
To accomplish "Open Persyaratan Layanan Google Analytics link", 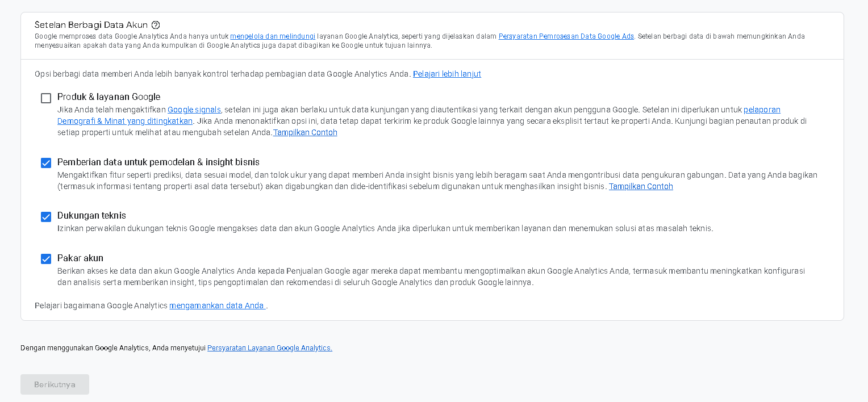I will click(270, 348).
